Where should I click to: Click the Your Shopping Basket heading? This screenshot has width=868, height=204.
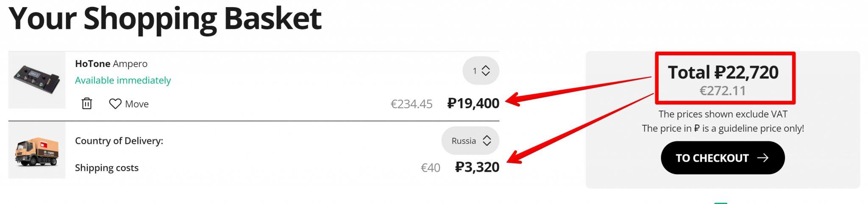[x=165, y=19]
